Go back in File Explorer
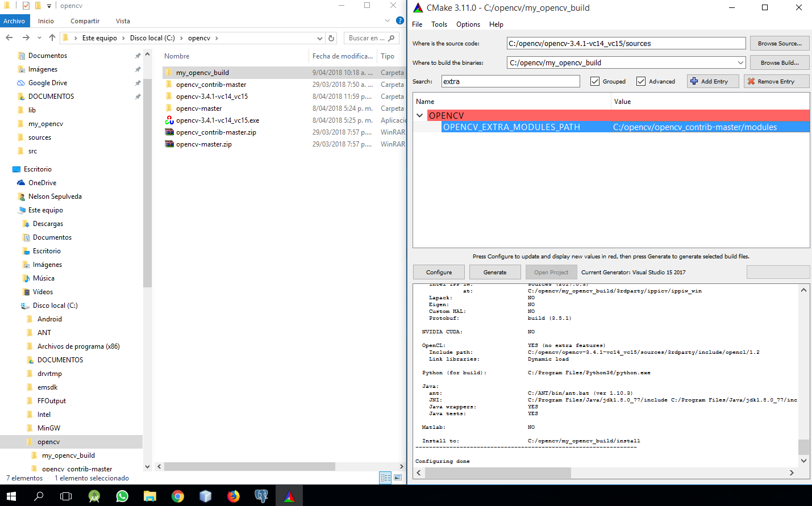Screen dimensions: 812x506 9,37
